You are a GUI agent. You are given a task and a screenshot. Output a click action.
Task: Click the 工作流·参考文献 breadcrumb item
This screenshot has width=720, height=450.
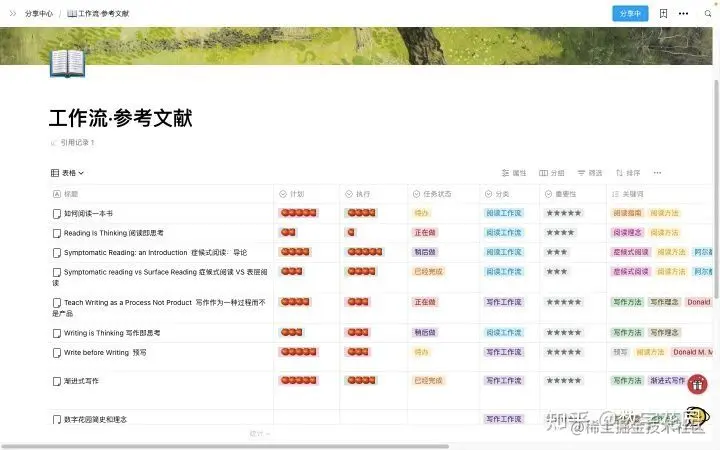tap(98, 13)
